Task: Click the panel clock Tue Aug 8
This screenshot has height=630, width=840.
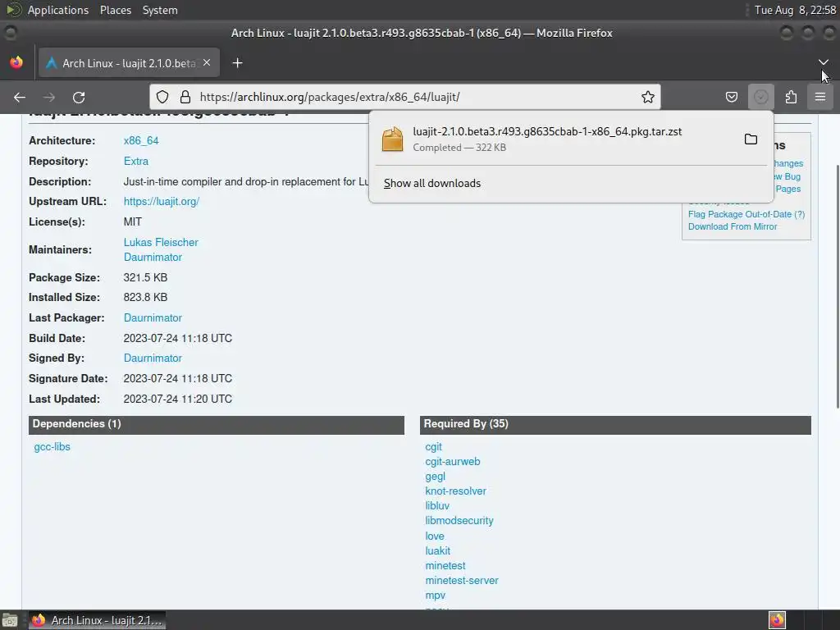Action: [x=795, y=10]
